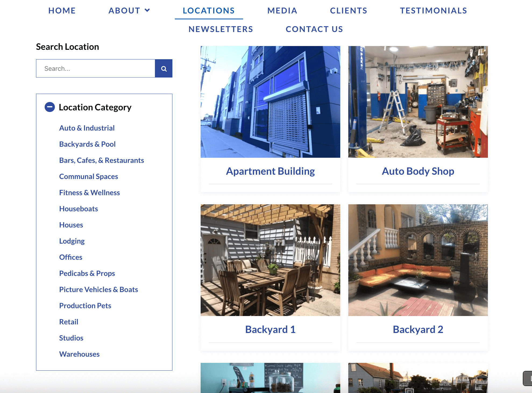
Task: Click the Search location input field
Action: tap(95, 69)
